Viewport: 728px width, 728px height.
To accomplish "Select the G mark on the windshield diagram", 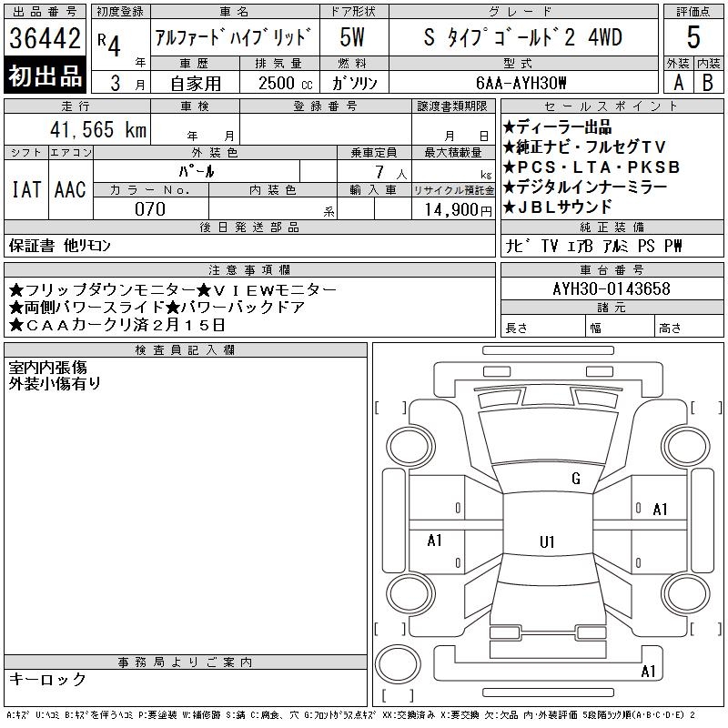I will (575, 479).
